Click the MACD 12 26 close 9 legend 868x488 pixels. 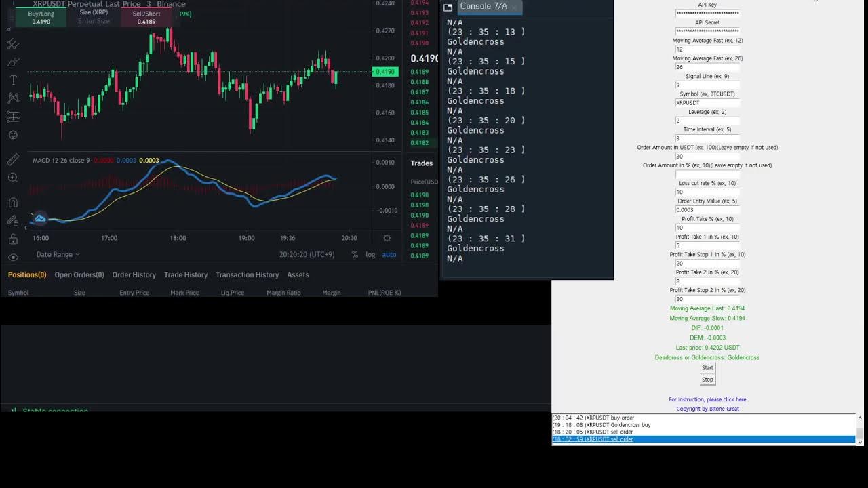tap(61, 161)
